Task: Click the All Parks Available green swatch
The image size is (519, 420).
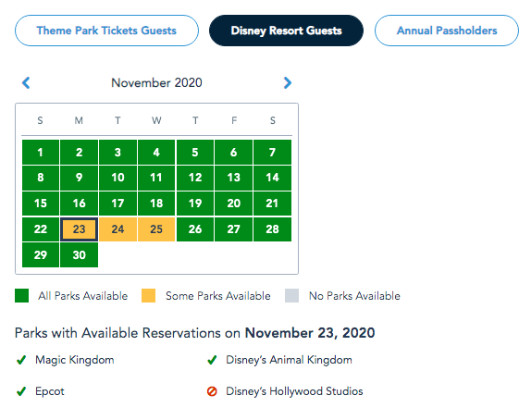Action: [22, 295]
